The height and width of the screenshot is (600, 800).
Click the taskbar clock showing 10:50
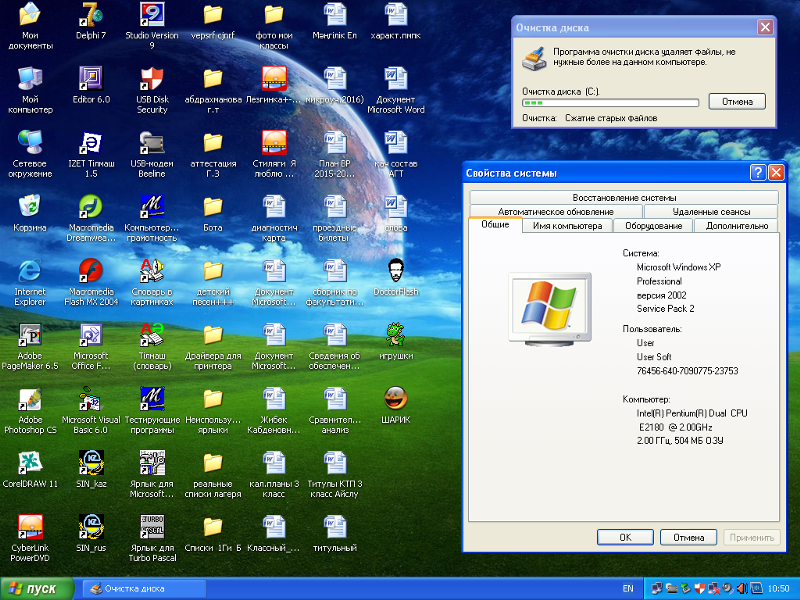point(779,589)
